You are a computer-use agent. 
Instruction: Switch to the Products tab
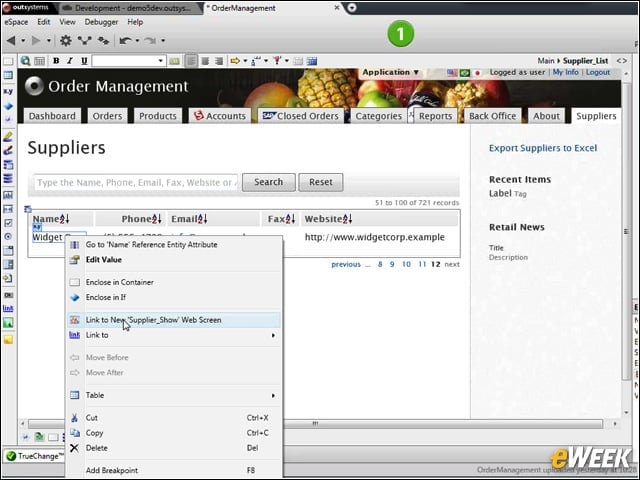point(158,116)
